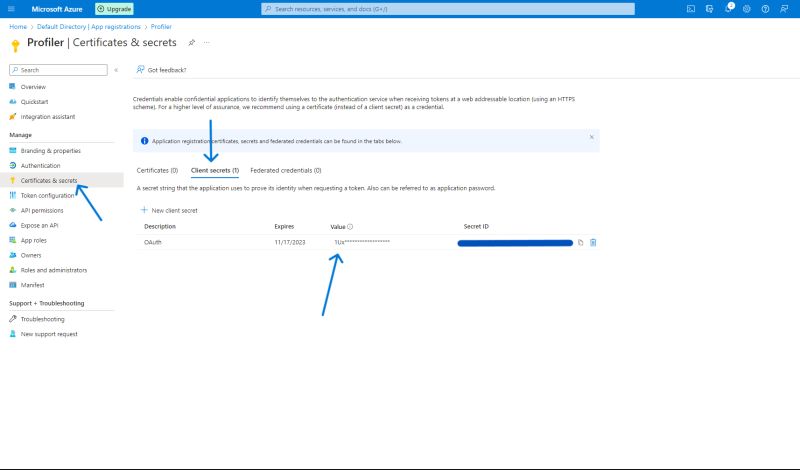The width and height of the screenshot is (800, 470).
Task: Open the Directories and subscriptions filter icon
Action: pos(709,9)
